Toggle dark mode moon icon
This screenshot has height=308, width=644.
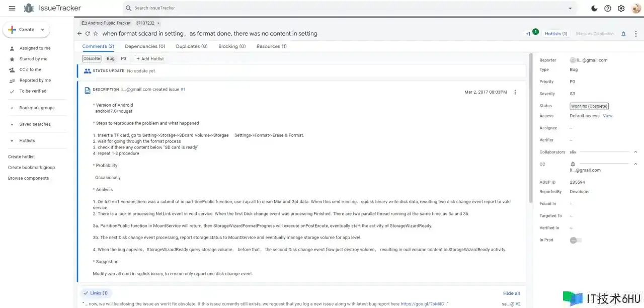594,8
